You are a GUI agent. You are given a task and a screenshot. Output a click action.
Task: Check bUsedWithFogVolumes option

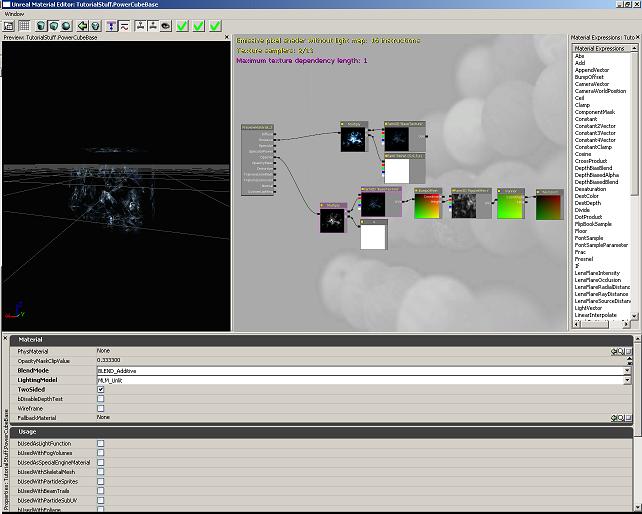click(101, 453)
